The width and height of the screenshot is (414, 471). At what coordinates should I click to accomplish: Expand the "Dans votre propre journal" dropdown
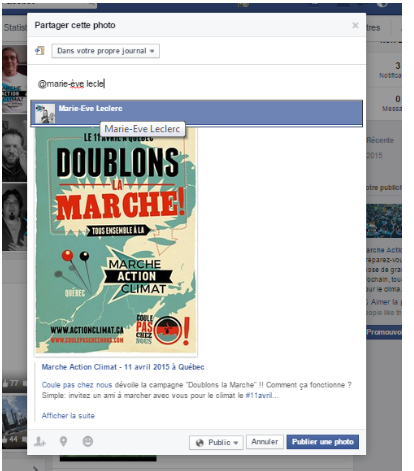coord(105,51)
